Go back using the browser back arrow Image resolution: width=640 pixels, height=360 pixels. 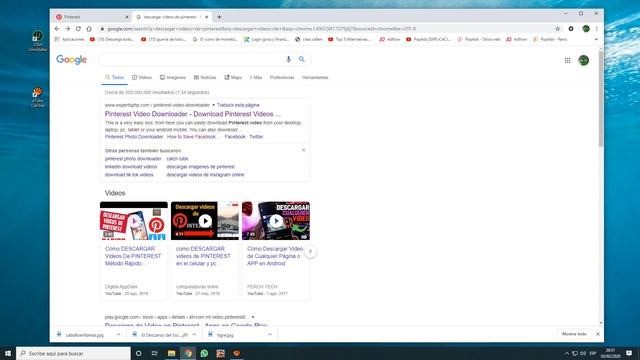(x=57, y=29)
